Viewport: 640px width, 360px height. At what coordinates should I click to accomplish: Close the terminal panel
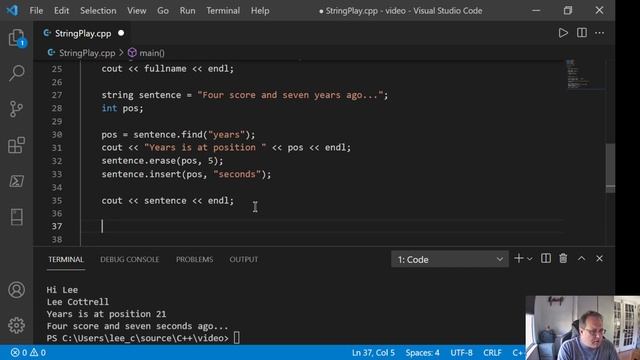tap(600, 258)
